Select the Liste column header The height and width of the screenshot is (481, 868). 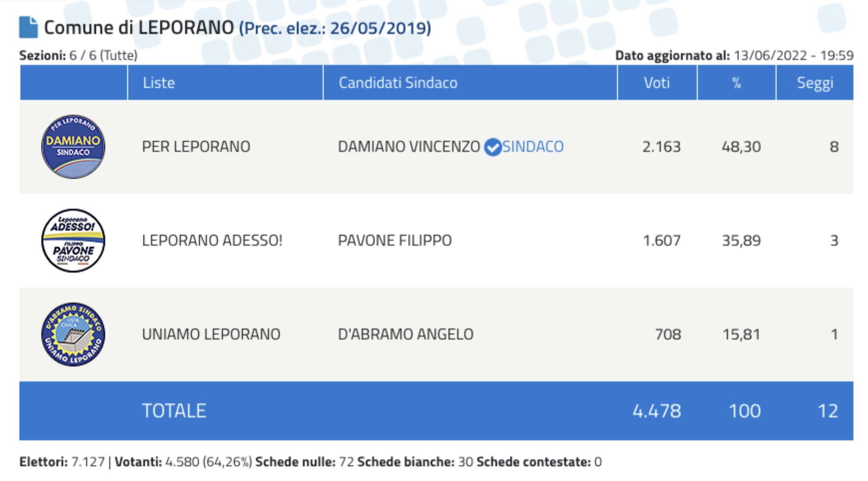(x=159, y=83)
